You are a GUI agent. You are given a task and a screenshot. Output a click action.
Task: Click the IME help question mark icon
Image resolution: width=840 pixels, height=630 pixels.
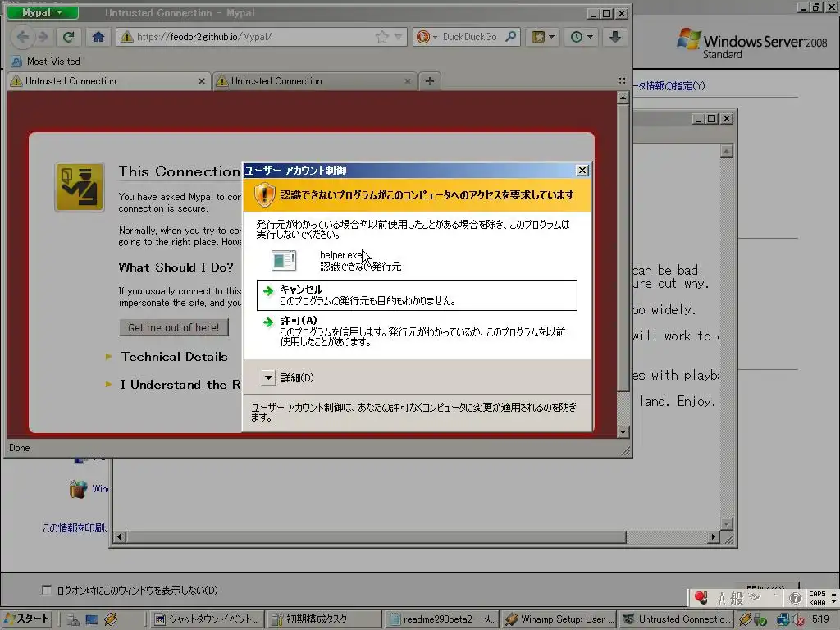[x=795, y=598]
